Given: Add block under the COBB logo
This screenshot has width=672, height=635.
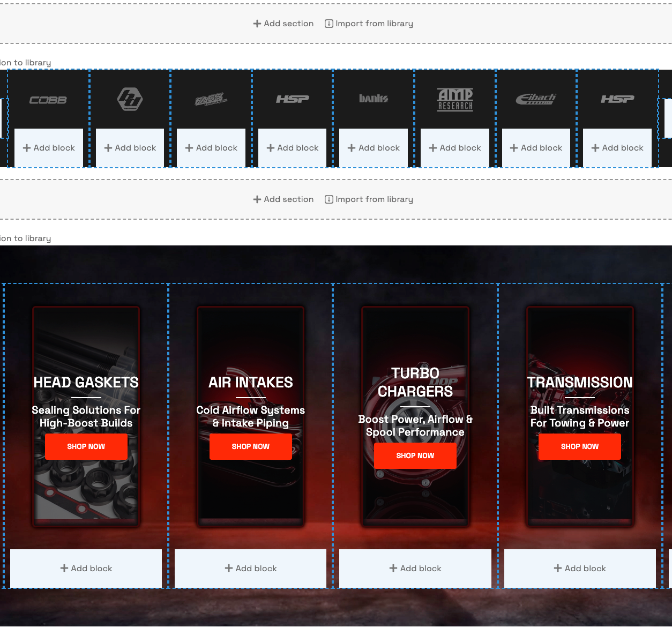Looking at the screenshot, I should (x=49, y=148).
